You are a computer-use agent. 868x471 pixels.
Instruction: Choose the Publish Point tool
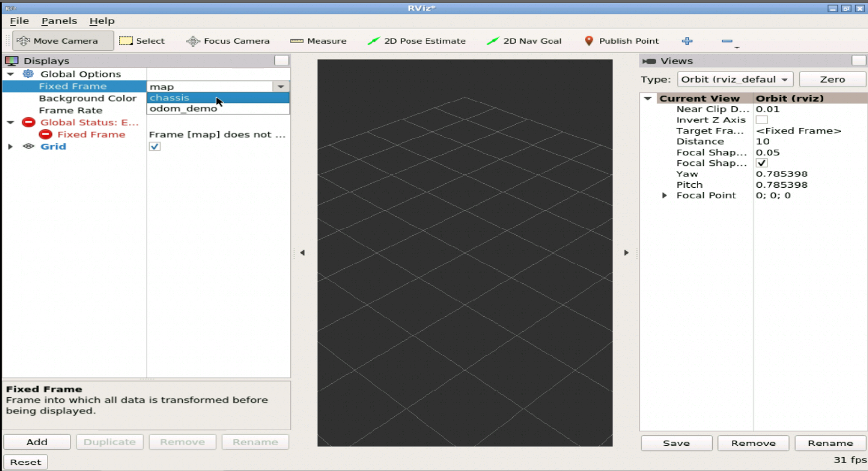621,41
